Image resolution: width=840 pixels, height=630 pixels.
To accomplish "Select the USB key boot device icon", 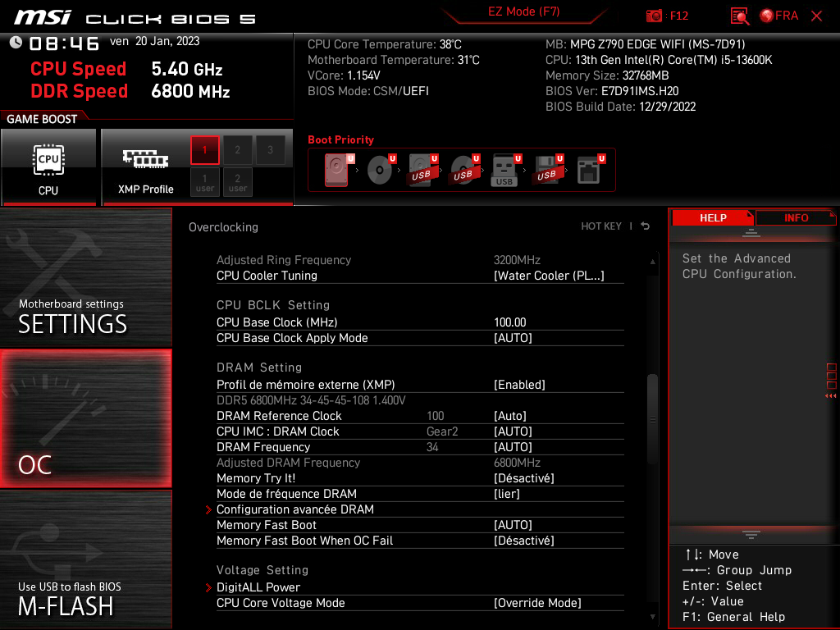I will (x=505, y=170).
